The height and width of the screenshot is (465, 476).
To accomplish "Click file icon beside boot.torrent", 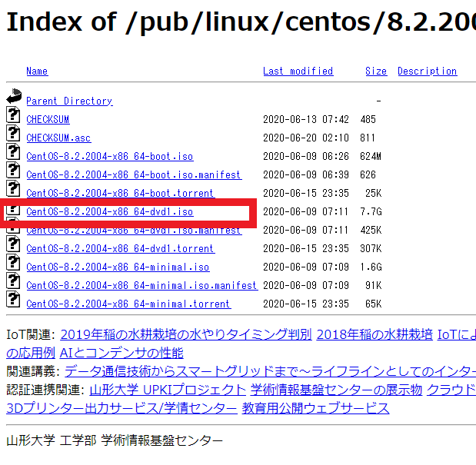I will 13,188.
